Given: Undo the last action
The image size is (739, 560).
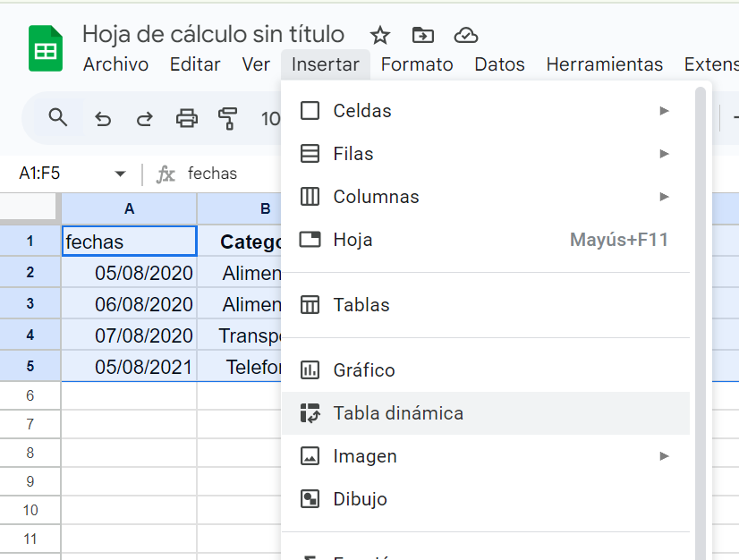Looking at the screenshot, I should pos(103,118).
